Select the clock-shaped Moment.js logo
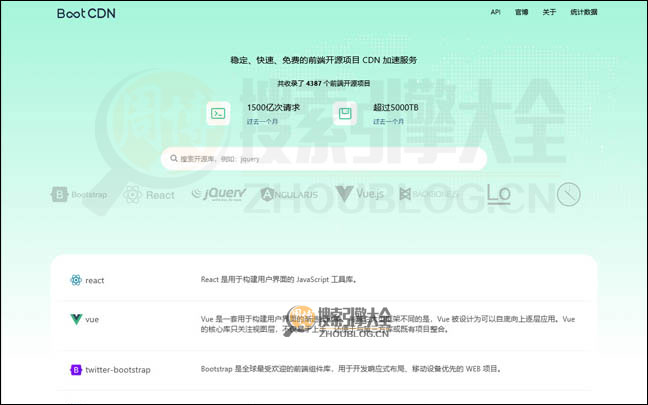This screenshot has width=648, height=405. coord(569,194)
